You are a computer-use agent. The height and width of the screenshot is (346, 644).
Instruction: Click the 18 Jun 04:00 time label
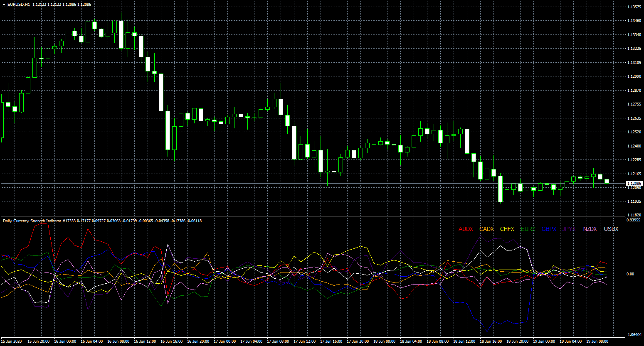click(x=411, y=341)
